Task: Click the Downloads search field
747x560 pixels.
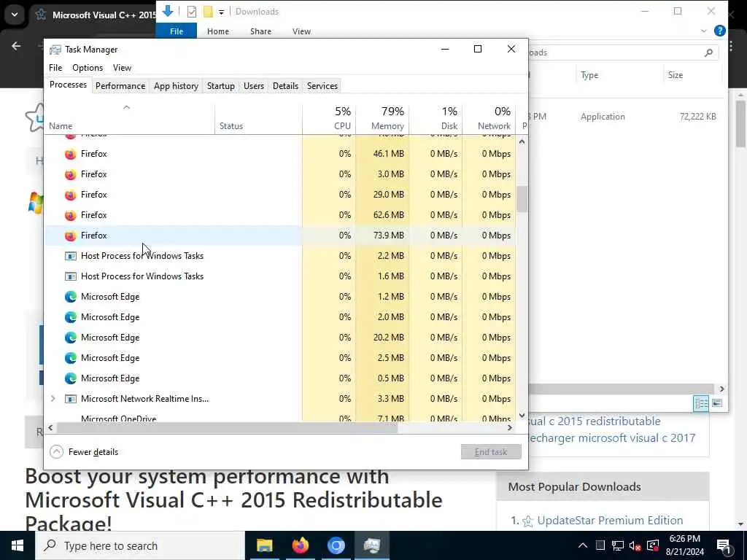Action: click(x=622, y=52)
